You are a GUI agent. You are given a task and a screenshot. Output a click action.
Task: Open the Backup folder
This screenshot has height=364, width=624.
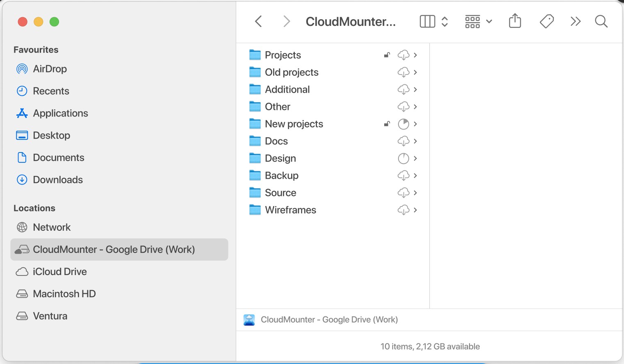tap(281, 175)
